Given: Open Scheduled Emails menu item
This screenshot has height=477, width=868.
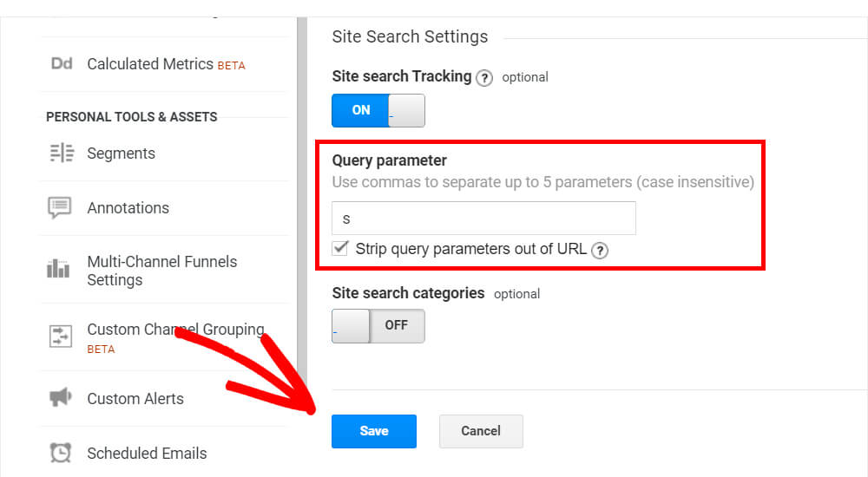Looking at the screenshot, I should tap(148, 454).
